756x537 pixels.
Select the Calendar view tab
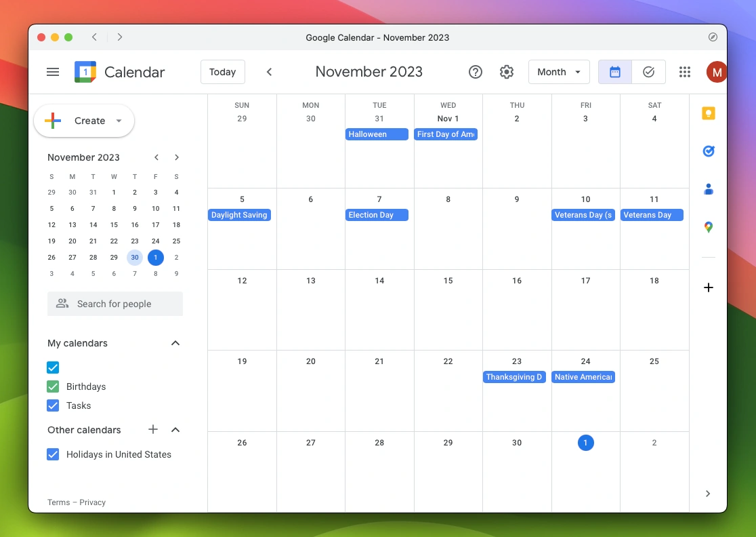point(614,71)
